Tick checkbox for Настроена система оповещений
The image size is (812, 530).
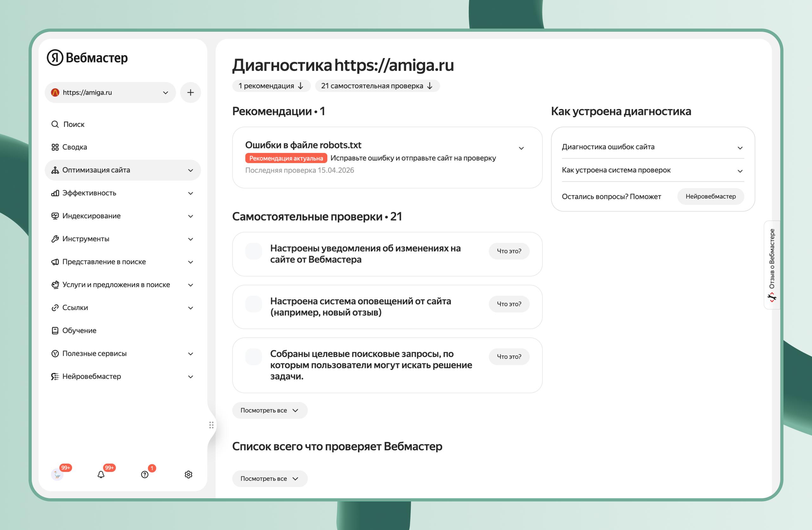click(x=253, y=304)
